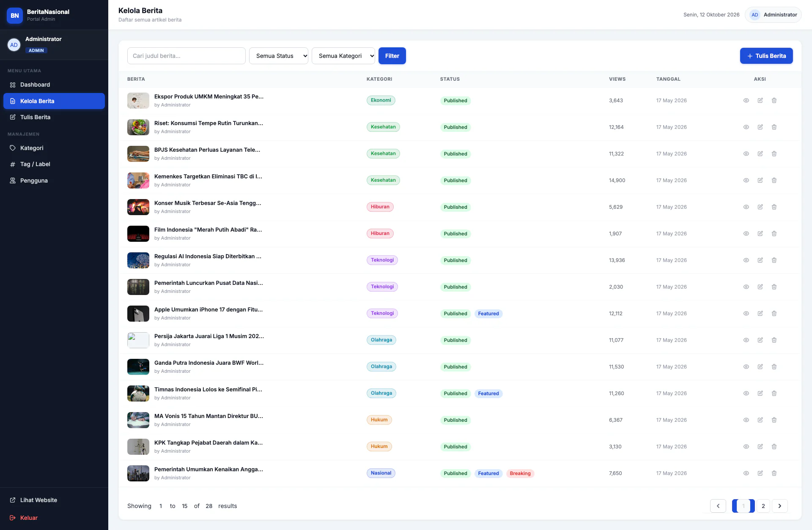Click the Filter button
Viewport: 812px width, 530px height.
coord(392,56)
